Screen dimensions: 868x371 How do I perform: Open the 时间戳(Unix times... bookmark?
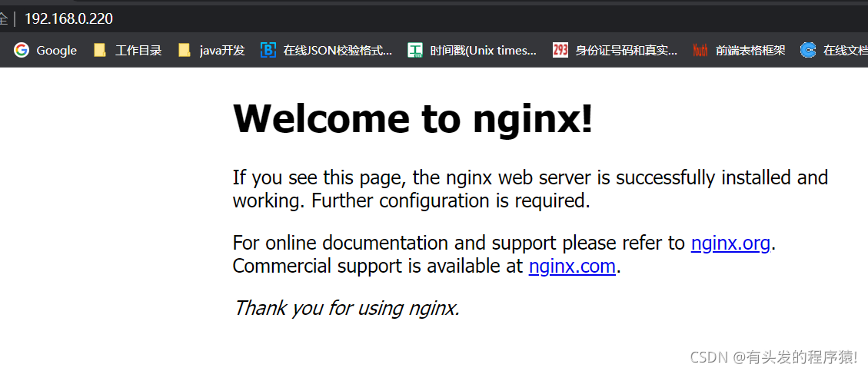[x=472, y=51]
